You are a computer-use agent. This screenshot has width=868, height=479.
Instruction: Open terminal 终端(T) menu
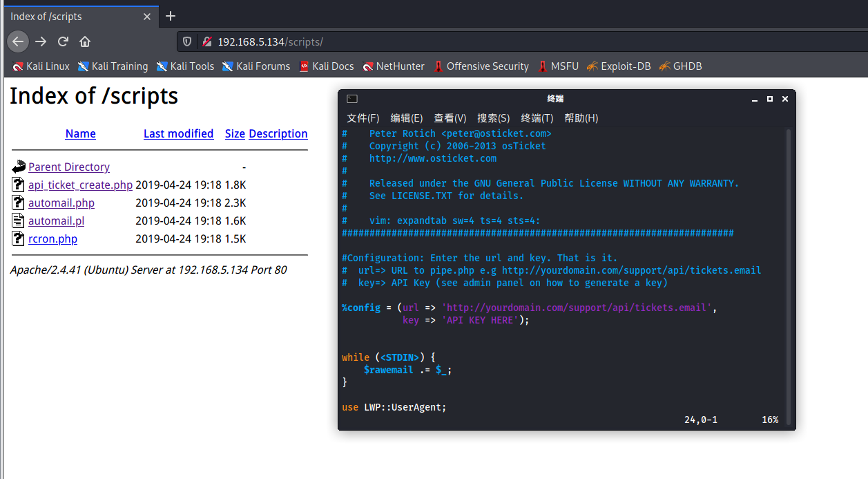(537, 118)
